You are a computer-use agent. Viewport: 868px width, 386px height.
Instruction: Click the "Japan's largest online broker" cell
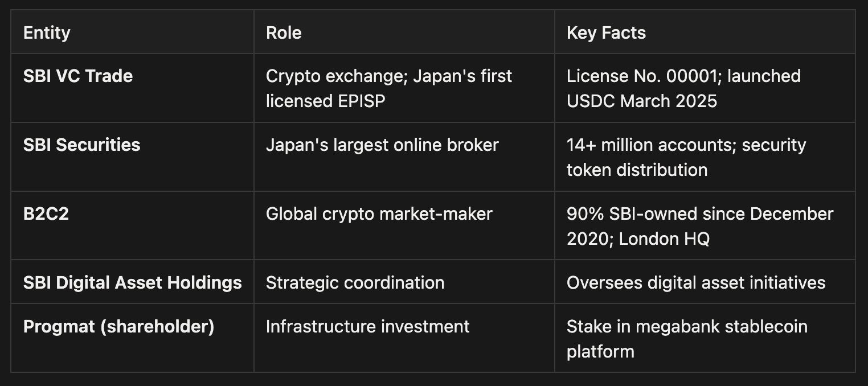(382, 145)
